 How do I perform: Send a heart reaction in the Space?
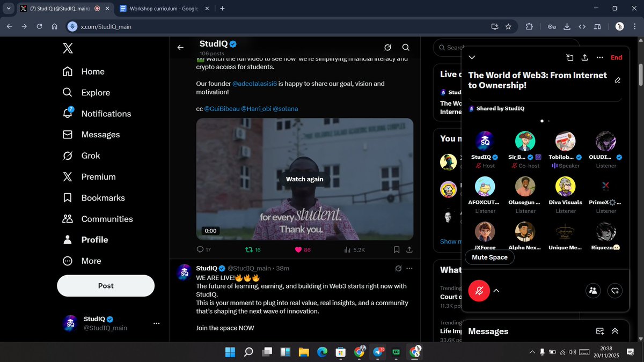pos(615,290)
